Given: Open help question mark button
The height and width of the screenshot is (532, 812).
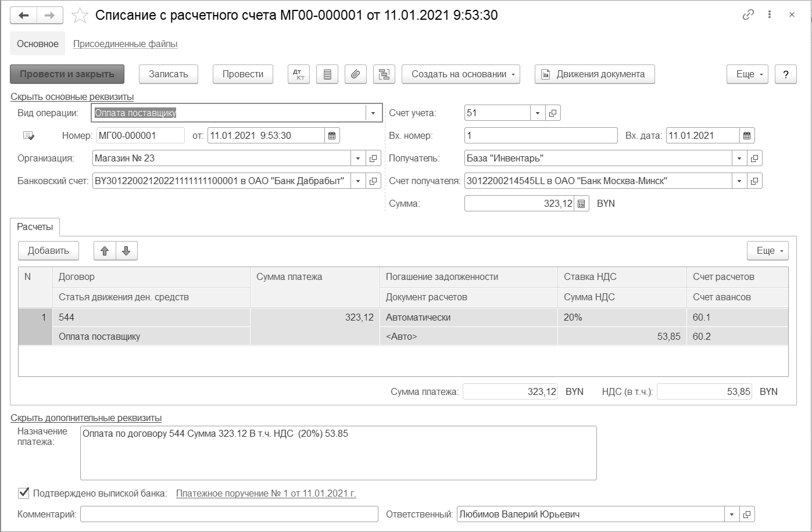Looking at the screenshot, I should pos(786,74).
